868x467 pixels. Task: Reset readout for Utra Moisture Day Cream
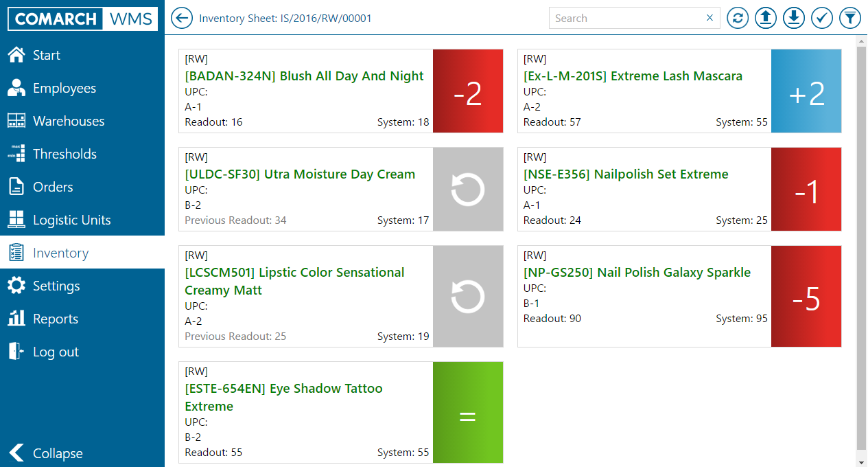468,190
